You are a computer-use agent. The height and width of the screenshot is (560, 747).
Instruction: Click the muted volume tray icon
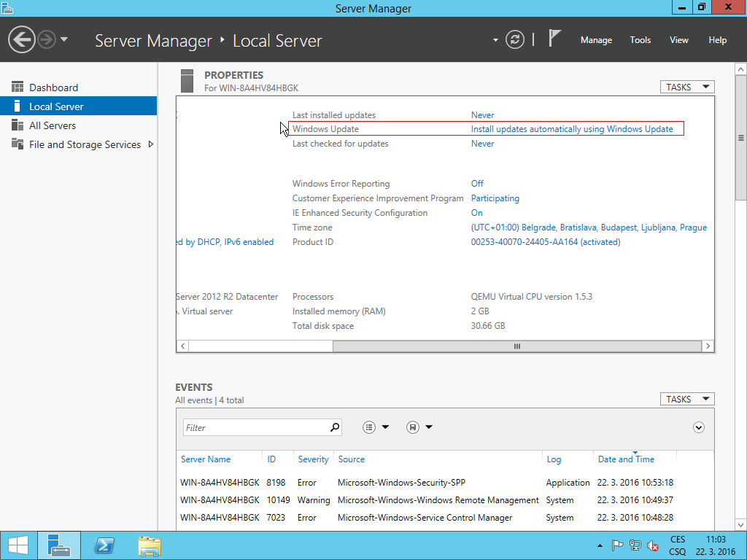pos(653,545)
